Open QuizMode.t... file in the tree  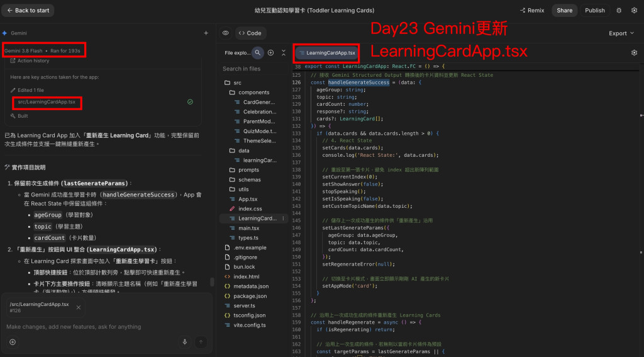tap(255, 131)
